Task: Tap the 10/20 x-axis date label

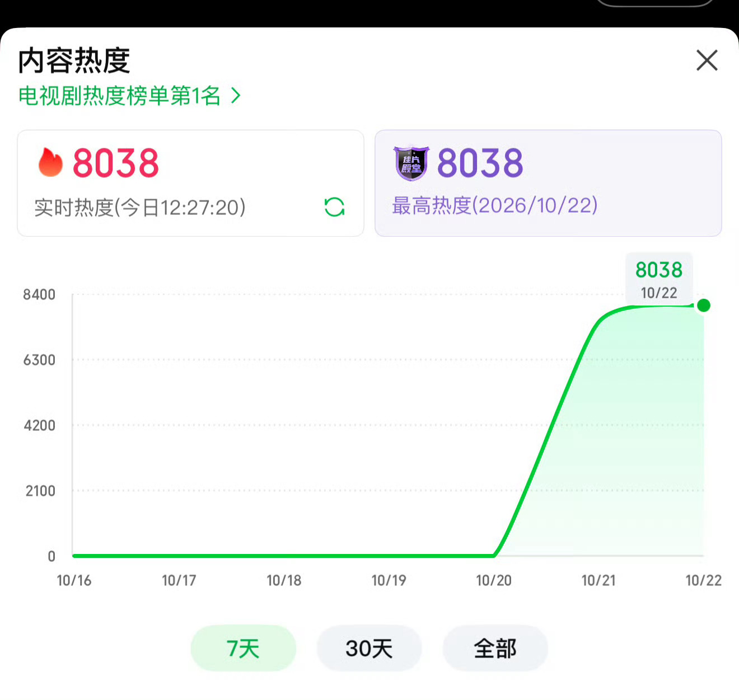Action: click(494, 580)
